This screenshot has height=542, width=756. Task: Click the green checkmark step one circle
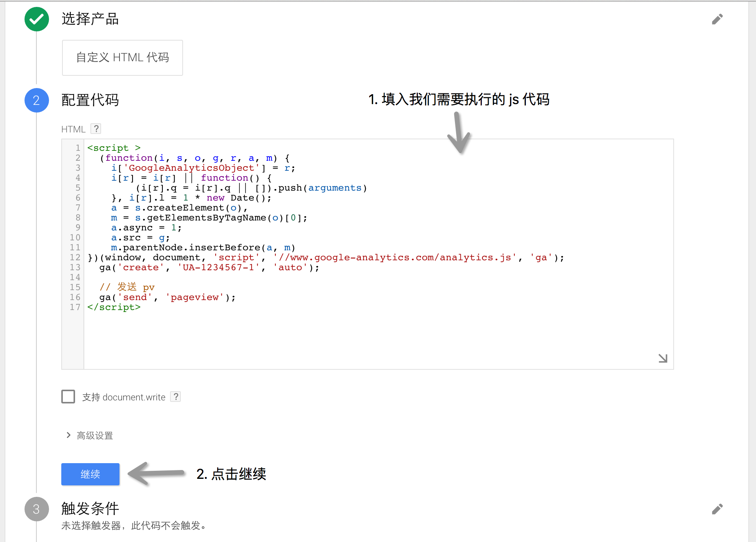[x=37, y=19]
